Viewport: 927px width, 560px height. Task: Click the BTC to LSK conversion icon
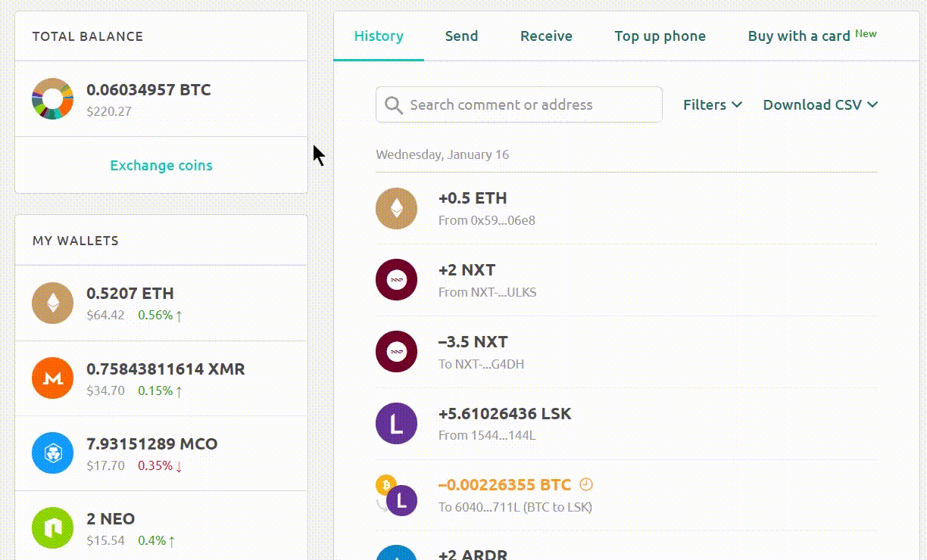[x=396, y=499]
